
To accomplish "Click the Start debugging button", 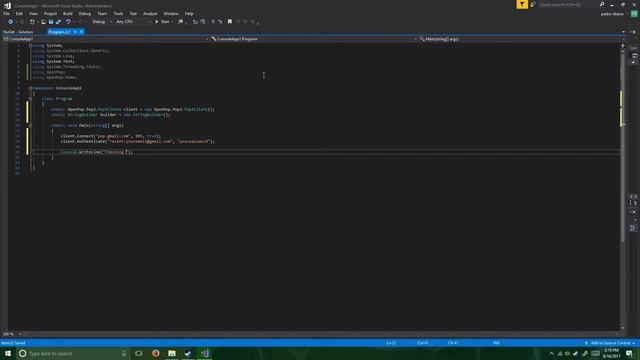I will coord(162,22).
